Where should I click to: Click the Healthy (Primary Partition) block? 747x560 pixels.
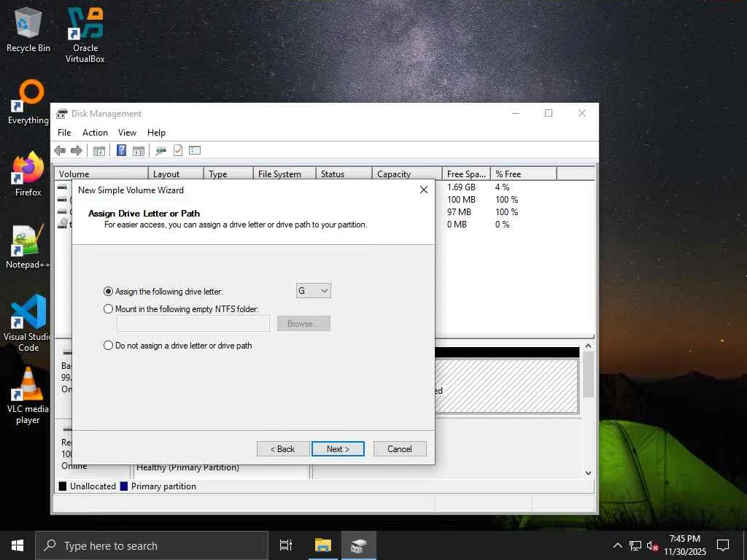[x=187, y=468]
